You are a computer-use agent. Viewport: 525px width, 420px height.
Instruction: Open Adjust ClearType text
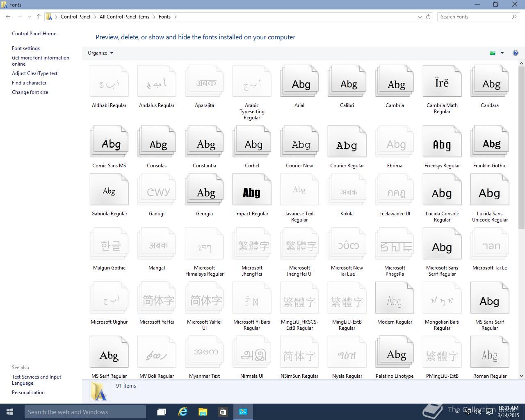pyautogui.click(x=34, y=73)
